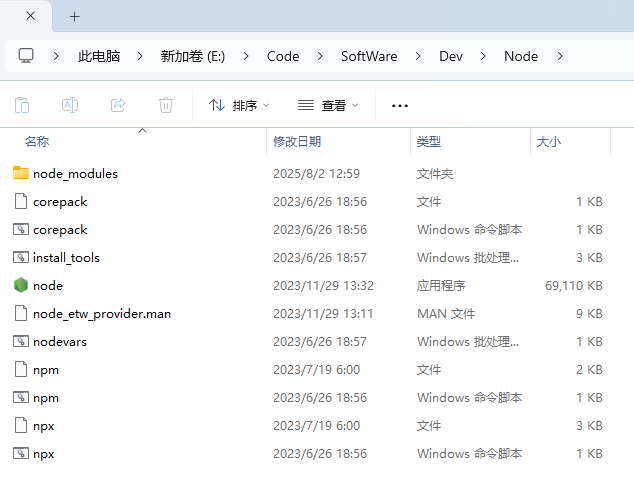This screenshot has height=488, width=634.
Task: Select node_etw_provider.man file name
Action: point(102,314)
